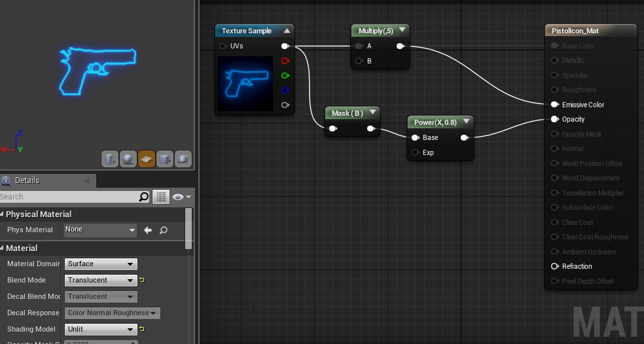Screen dimensions: 644x344
Task: Click the Refraction input pin
Action: pos(555,266)
